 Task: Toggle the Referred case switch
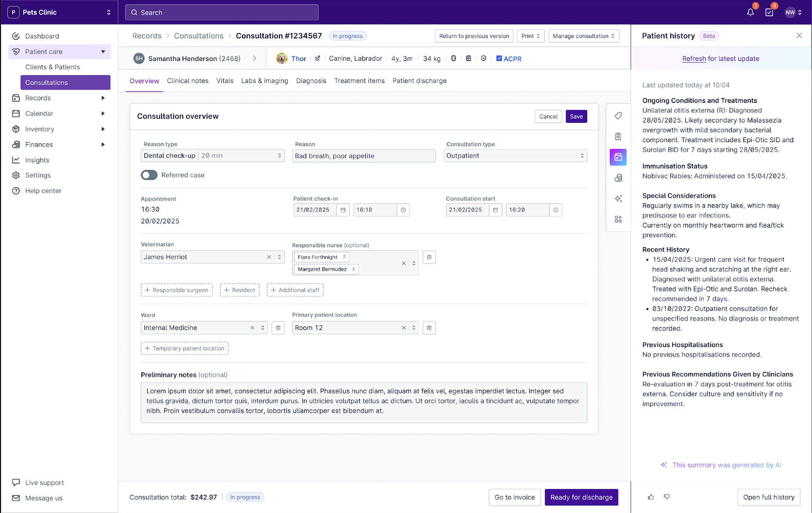149,175
